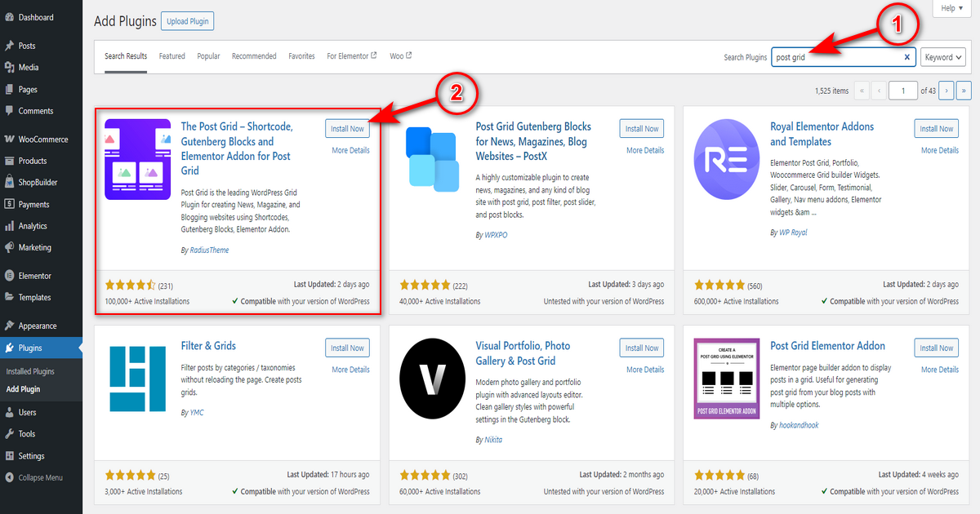
Task: View More Details for Filter & Grids
Action: click(350, 370)
